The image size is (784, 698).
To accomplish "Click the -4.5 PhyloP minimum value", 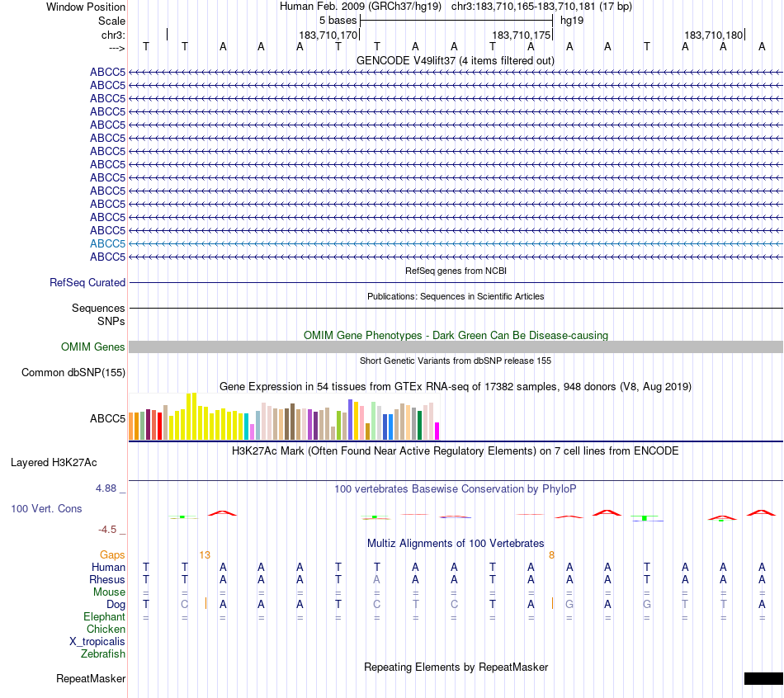I will [x=107, y=530].
